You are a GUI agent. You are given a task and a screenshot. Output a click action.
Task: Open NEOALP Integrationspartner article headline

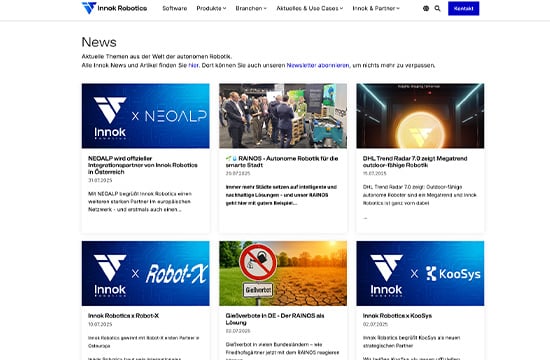point(143,165)
